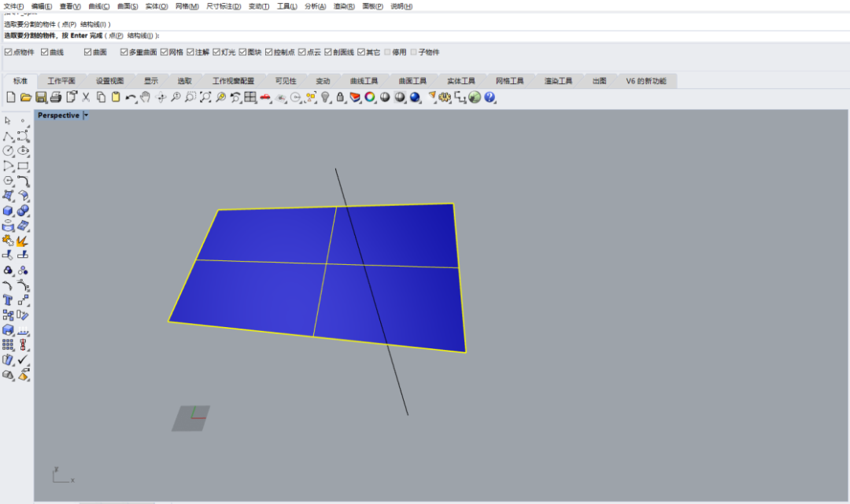Select the Circle drawing tool
This screenshot has width=850, height=504.
click(8, 150)
